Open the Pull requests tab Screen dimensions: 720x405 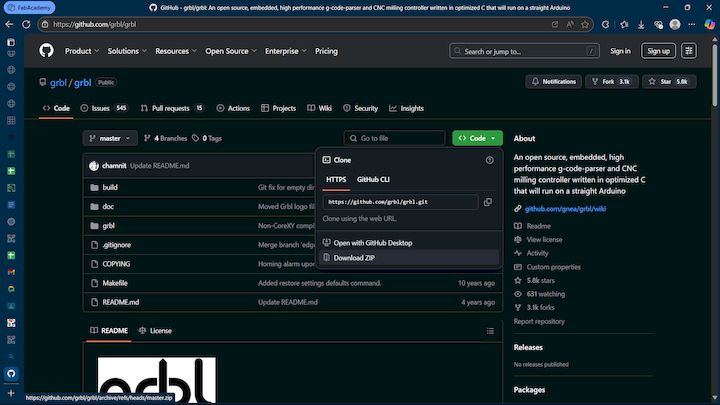(x=172, y=108)
